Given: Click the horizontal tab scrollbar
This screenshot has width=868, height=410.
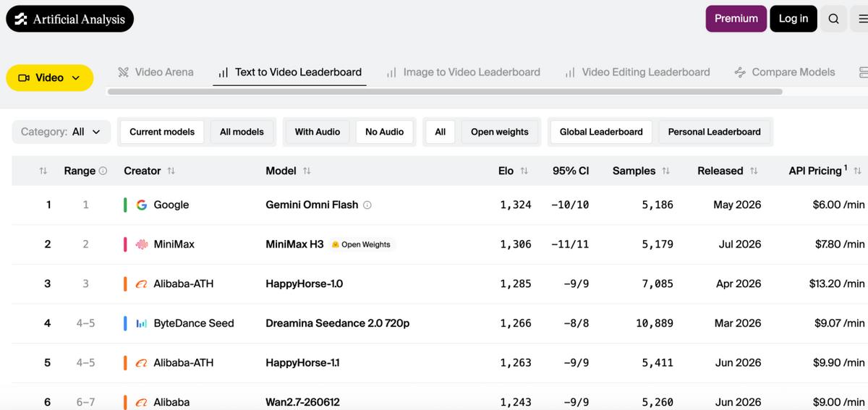Looking at the screenshot, I should [x=445, y=92].
